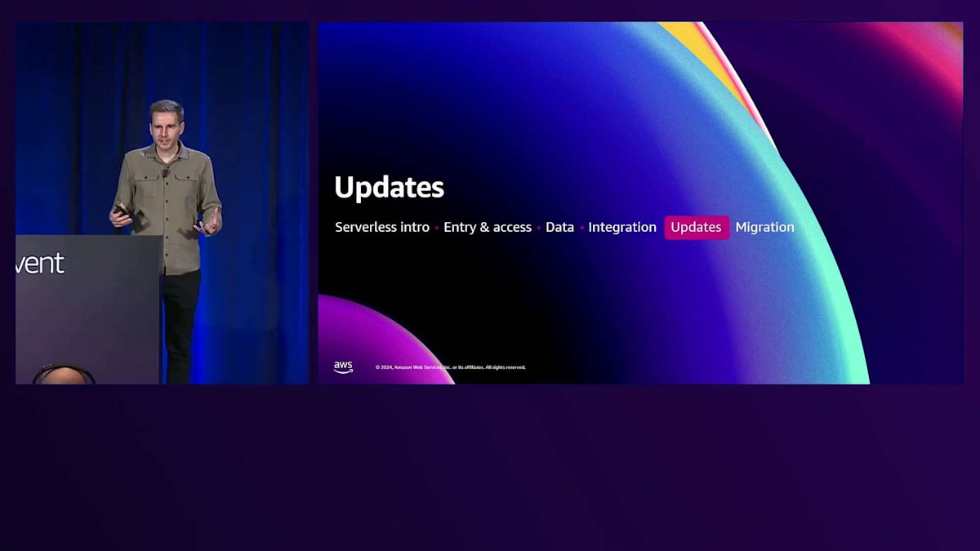Select the highlighted Updates section pill
Image resolution: width=980 pixels, height=551 pixels.
tap(697, 228)
